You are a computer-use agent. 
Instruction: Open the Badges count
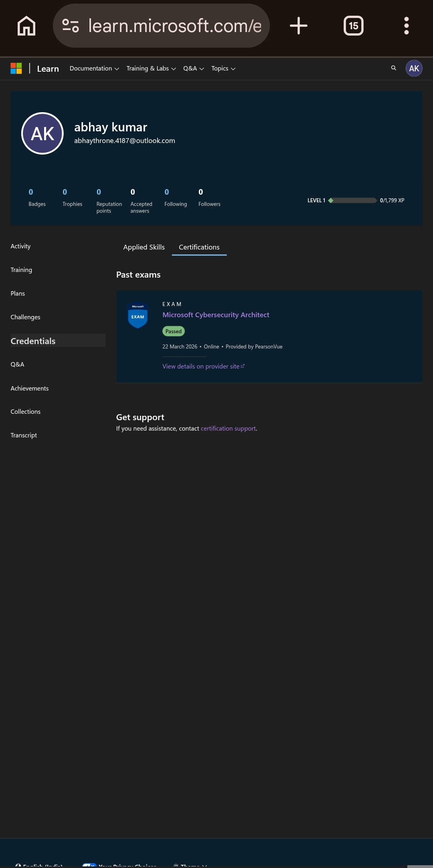[x=37, y=197]
